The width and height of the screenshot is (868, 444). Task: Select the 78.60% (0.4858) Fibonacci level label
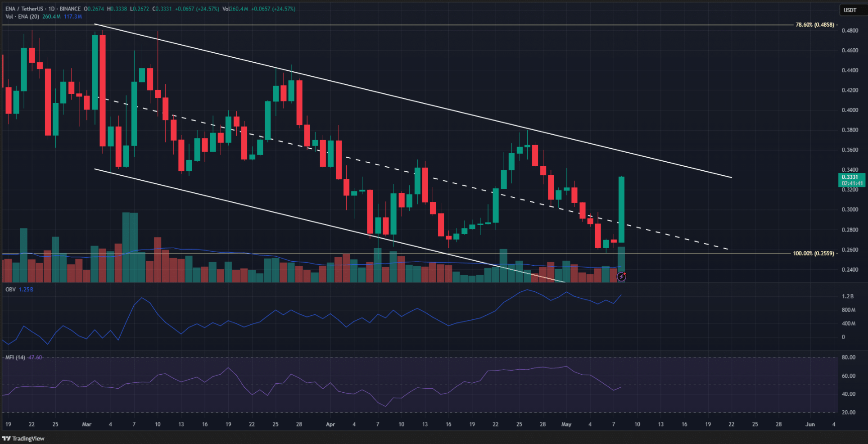pyautogui.click(x=814, y=25)
